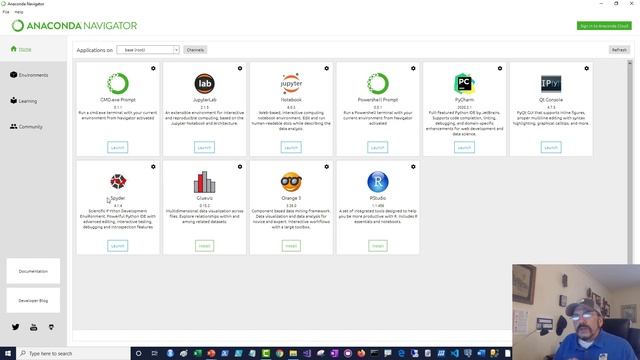Click the Orange 3 sunglasses icon

click(x=291, y=182)
